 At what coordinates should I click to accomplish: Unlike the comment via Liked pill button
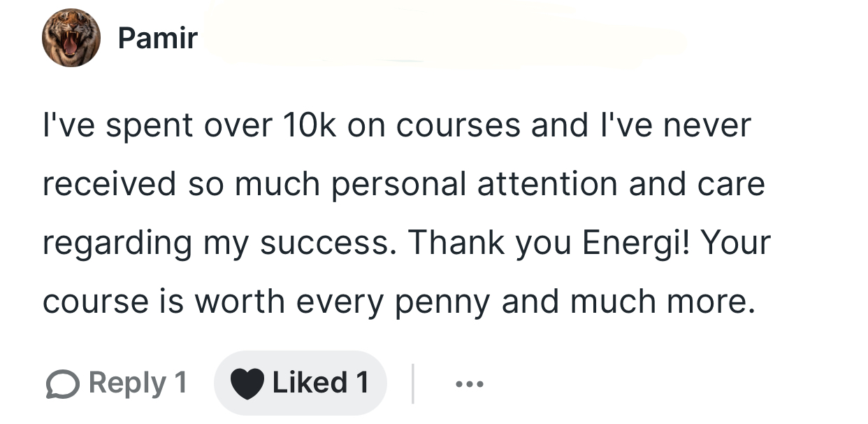click(301, 383)
